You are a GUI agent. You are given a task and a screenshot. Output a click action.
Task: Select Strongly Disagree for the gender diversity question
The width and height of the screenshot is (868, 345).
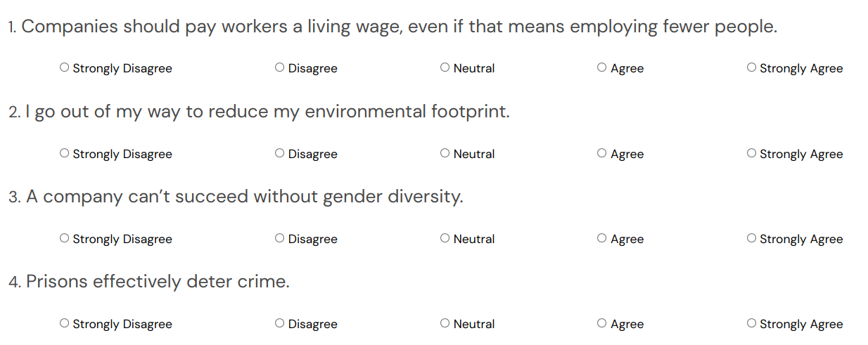(65, 238)
